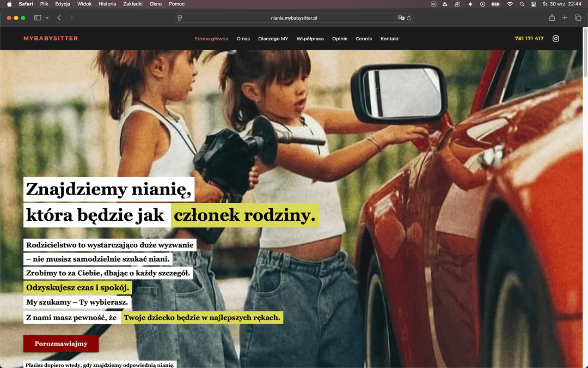
Task: Open the Apple menu
Action: pos(9,4)
